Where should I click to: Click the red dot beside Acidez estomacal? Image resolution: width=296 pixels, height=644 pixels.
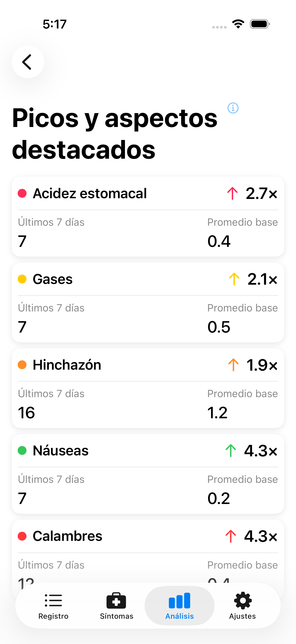[22, 194]
